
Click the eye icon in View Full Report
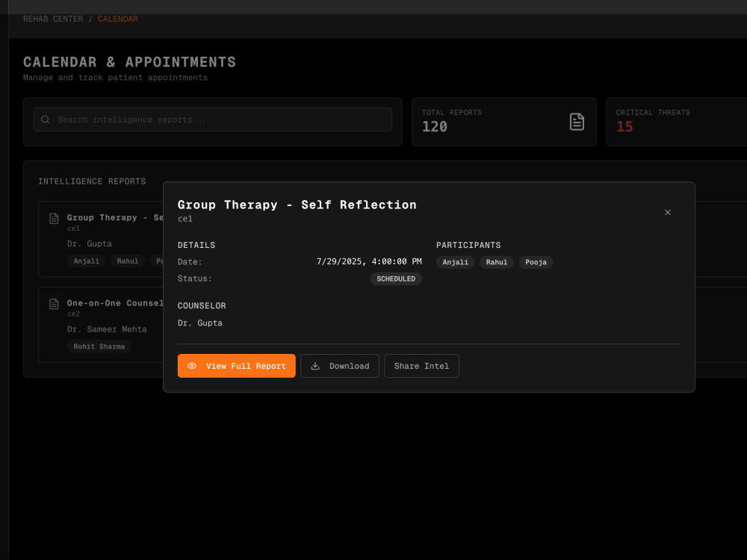point(192,366)
